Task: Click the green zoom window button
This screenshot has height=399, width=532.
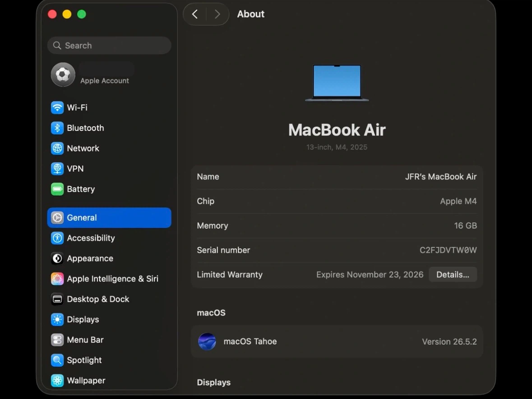Action: (x=81, y=14)
